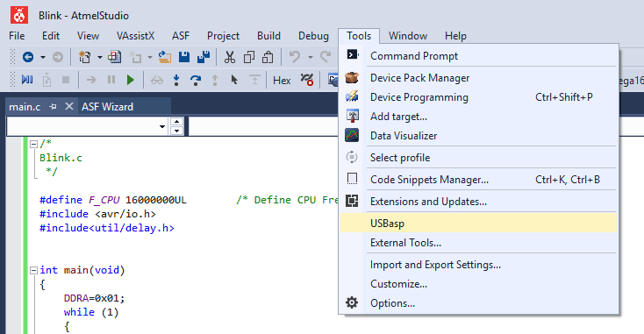Start debugging with green play arrow

coord(131,80)
